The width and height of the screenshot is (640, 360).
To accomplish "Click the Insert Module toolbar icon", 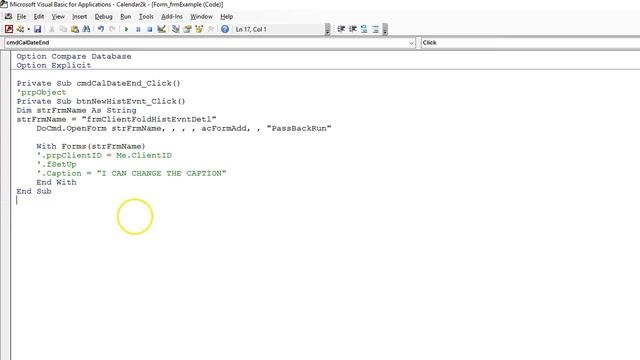I will tap(20, 29).
